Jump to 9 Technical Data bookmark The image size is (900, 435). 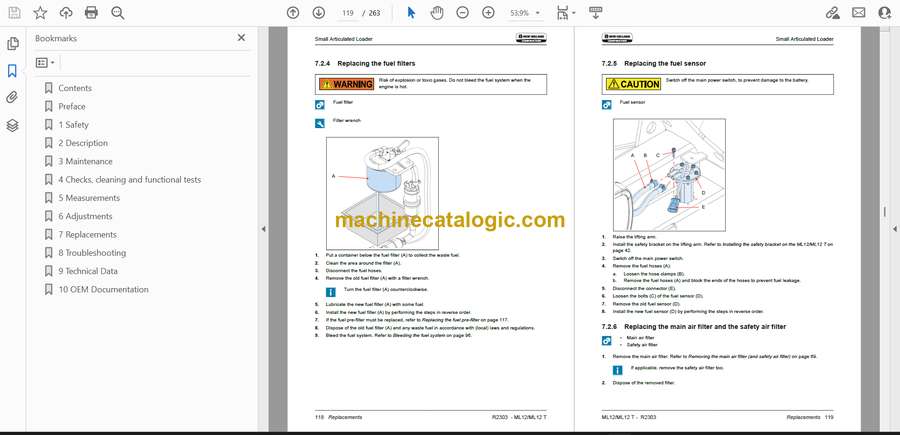(x=88, y=271)
